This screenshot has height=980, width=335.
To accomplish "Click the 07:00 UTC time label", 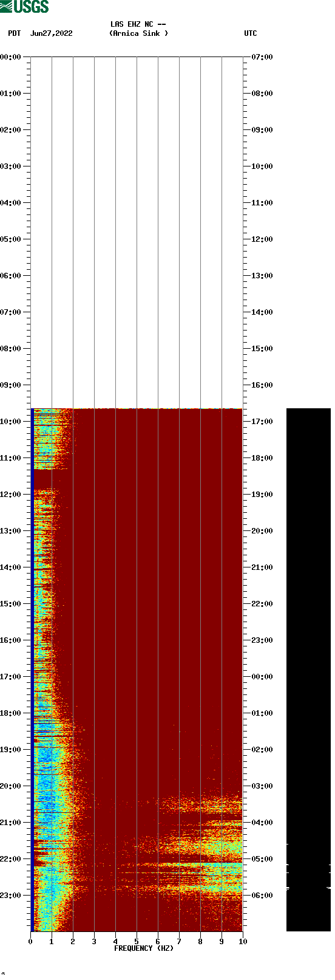I will click(x=262, y=57).
